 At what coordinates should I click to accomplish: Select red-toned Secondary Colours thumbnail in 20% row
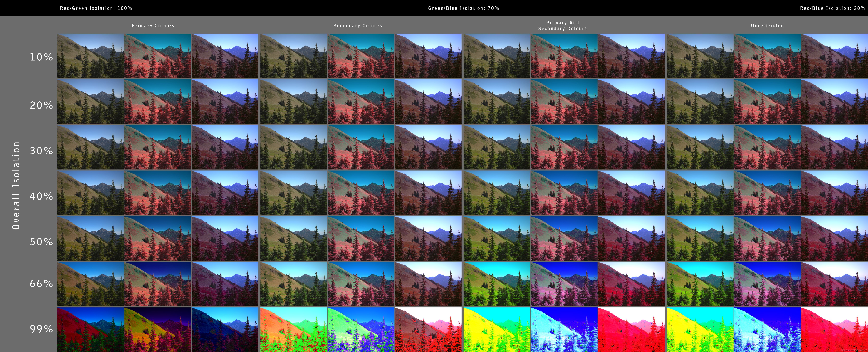361,101
